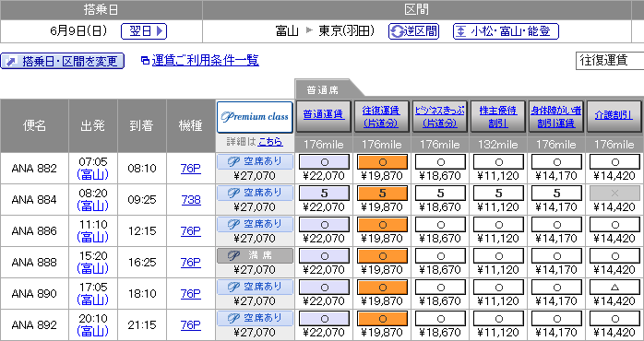Click the Premium class banner

(255, 117)
